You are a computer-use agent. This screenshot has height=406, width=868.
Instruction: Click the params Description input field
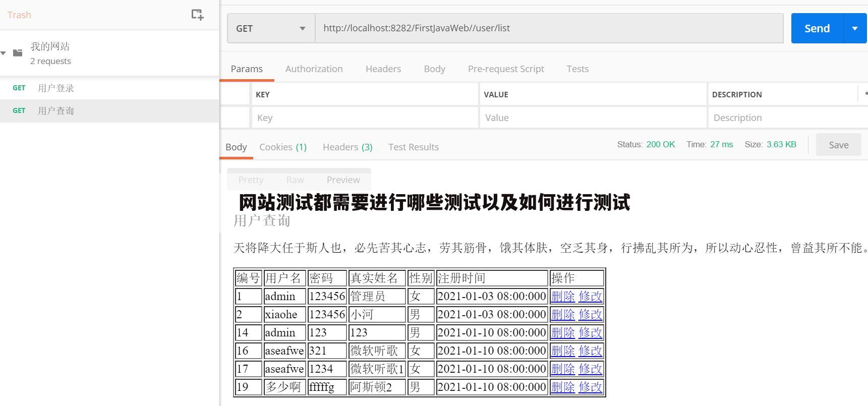[788, 118]
